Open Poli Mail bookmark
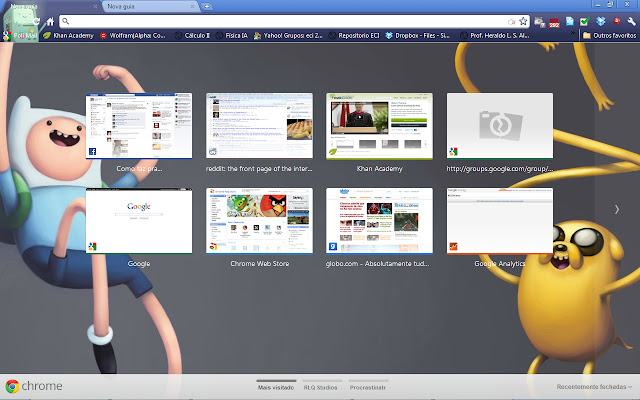The image size is (640, 400). click(x=21, y=36)
